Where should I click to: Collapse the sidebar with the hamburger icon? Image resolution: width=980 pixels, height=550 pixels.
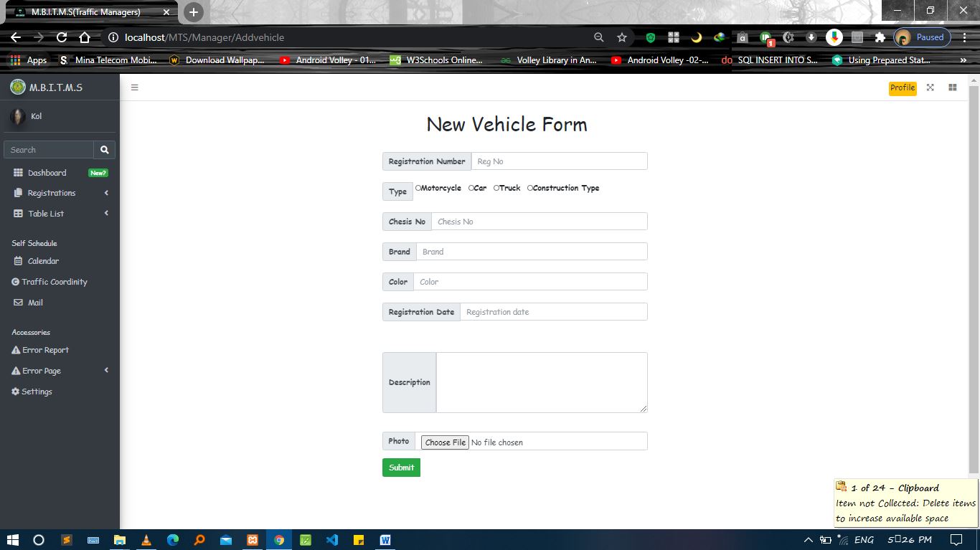pos(134,87)
